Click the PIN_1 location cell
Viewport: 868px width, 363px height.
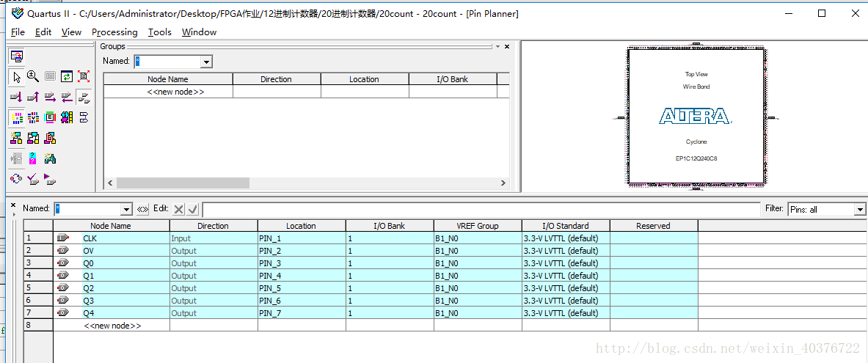(302, 238)
